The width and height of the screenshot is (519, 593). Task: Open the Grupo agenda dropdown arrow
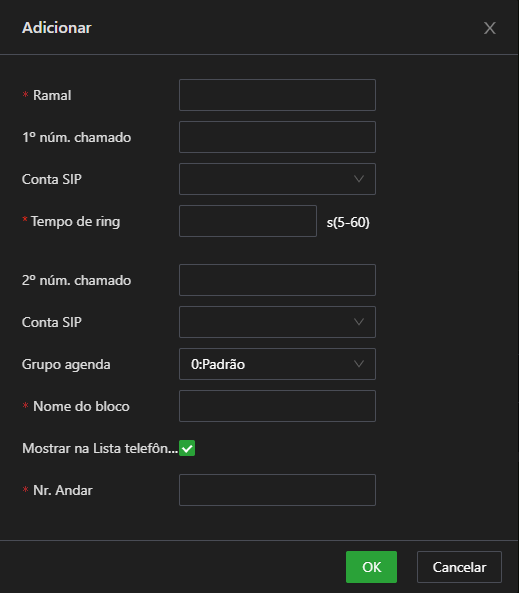[359, 364]
